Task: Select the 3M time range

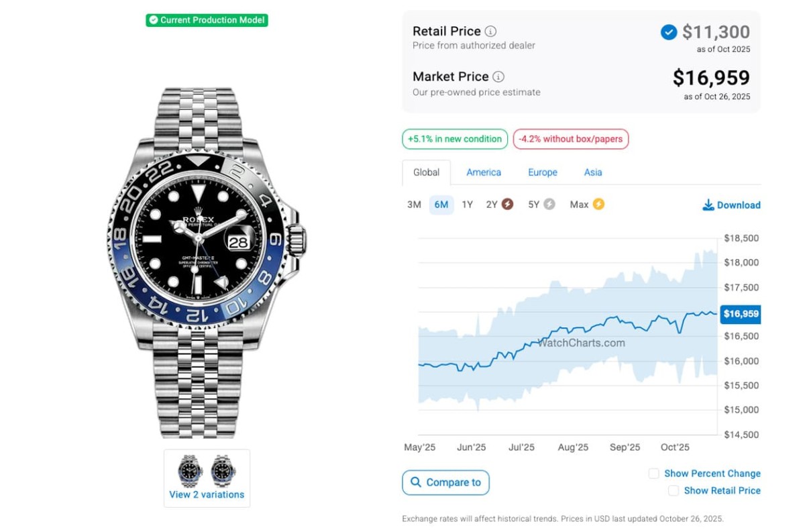Action: [414, 205]
